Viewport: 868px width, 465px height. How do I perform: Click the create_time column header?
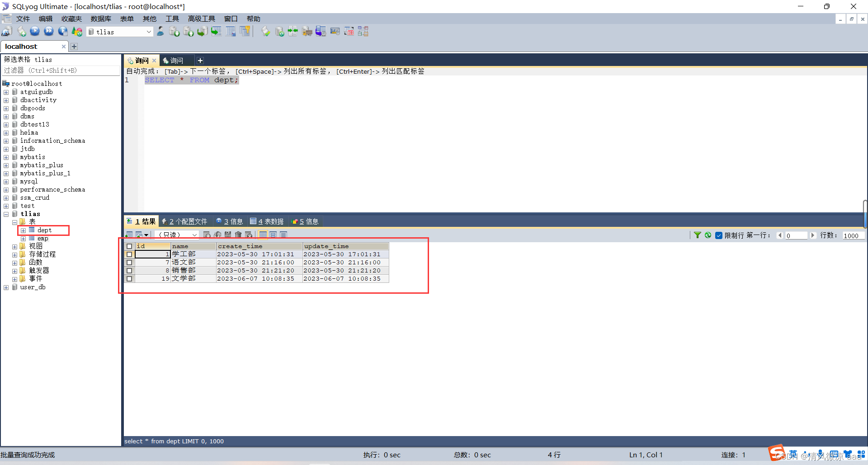pos(259,246)
